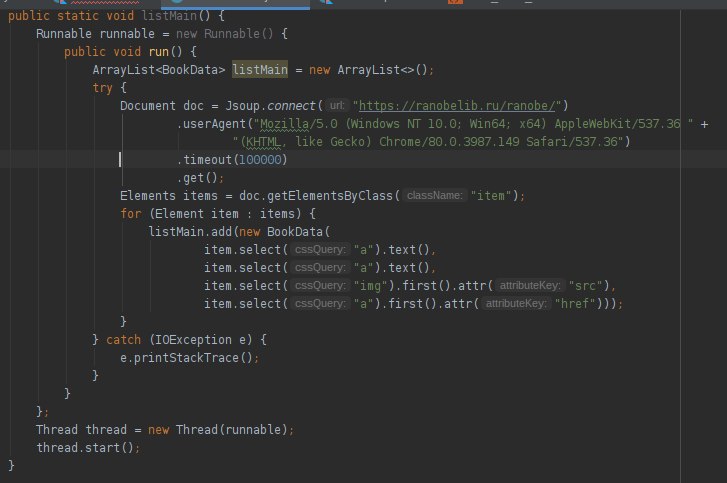The image size is (727, 483).
Task: Click the 'try' keyword
Action: click(x=102, y=88)
